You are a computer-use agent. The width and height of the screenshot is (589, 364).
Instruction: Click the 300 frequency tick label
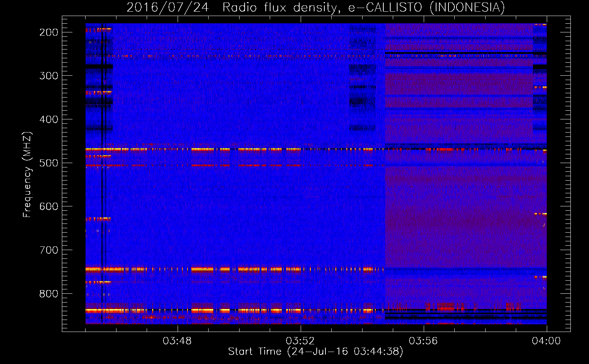click(x=49, y=76)
